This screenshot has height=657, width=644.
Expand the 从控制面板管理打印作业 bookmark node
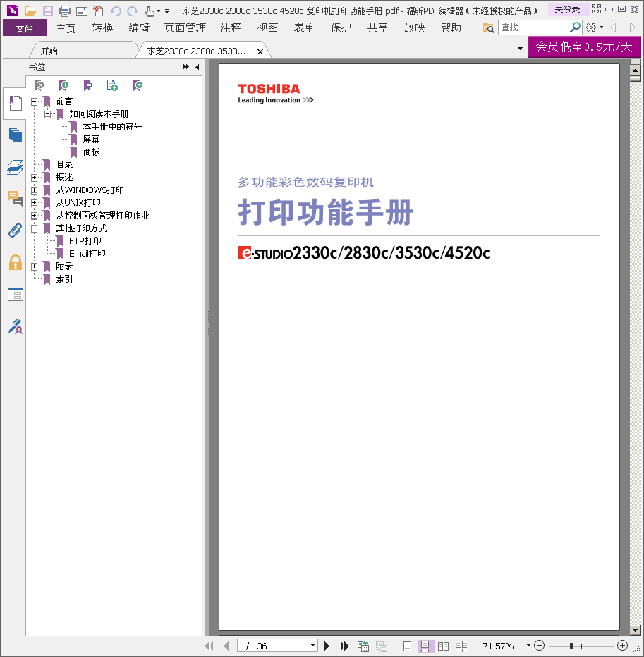35,216
